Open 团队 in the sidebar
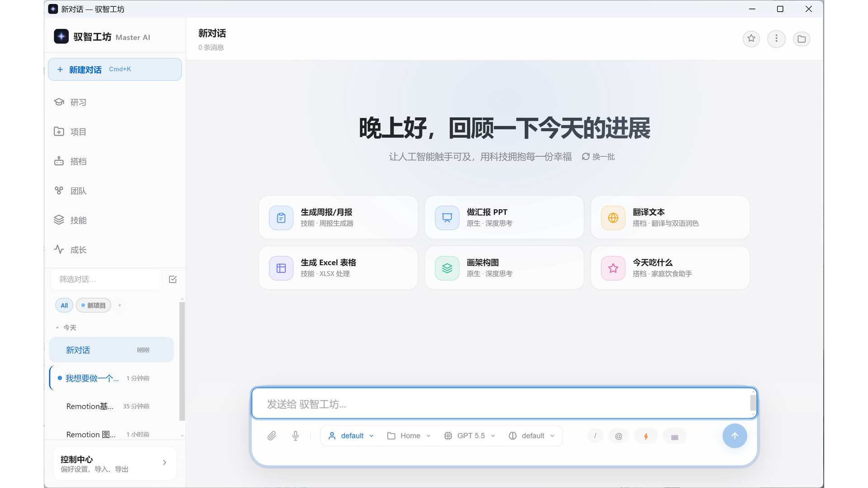Image resolution: width=868 pixels, height=488 pixels. coord(115,191)
